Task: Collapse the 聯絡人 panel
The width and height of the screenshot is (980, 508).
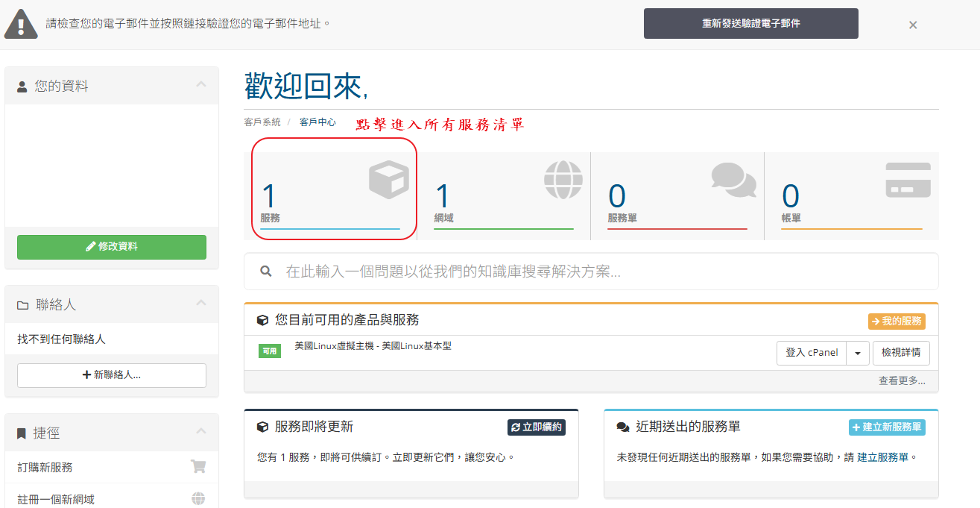Action: click(200, 304)
